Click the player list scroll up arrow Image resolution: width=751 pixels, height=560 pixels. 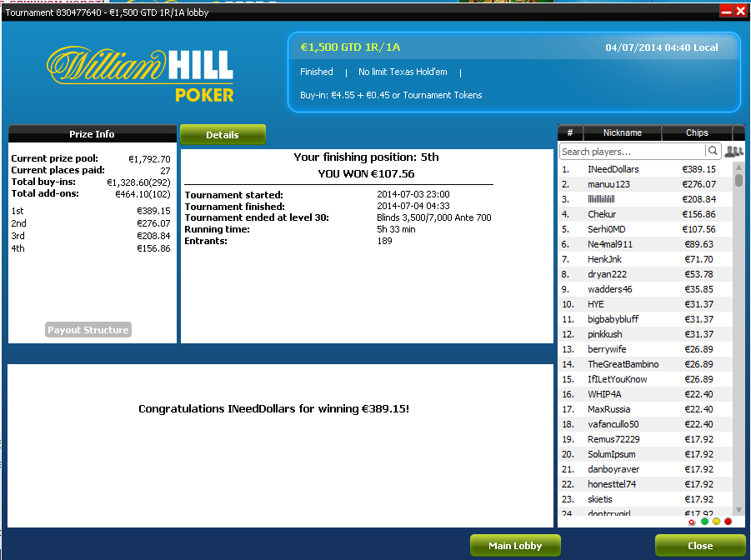[738, 167]
